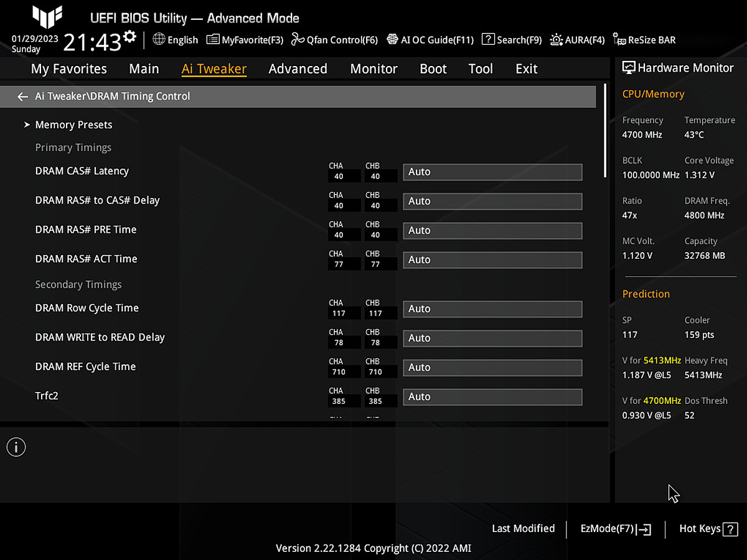Click the 1.312 V Core Voltage value
747x560 pixels.
coord(700,175)
